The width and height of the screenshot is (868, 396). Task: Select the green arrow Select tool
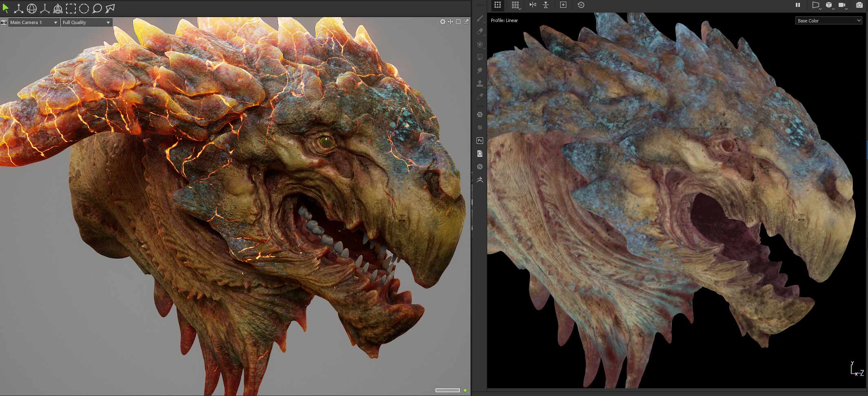point(5,8)
